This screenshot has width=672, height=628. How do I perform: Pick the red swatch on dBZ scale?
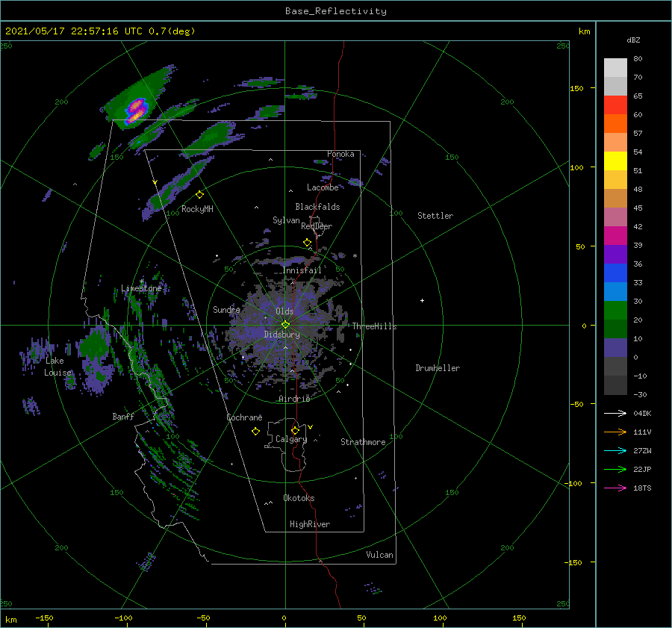pos(615,105)
